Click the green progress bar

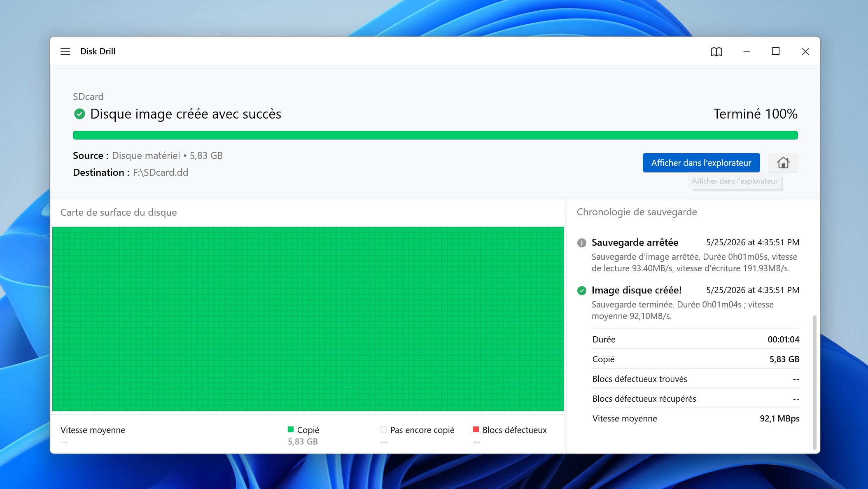coord(435,135)
